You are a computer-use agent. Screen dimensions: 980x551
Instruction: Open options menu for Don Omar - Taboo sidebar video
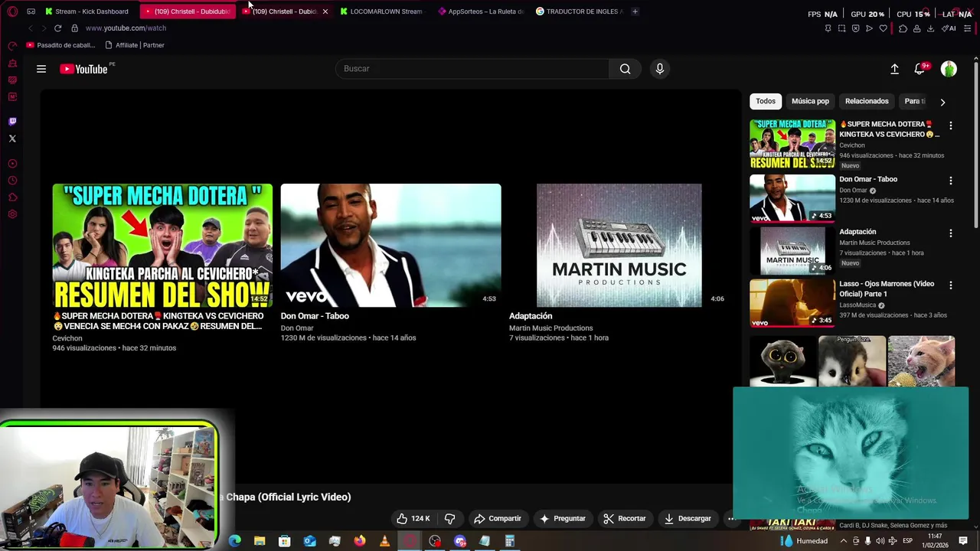[951, 181]
